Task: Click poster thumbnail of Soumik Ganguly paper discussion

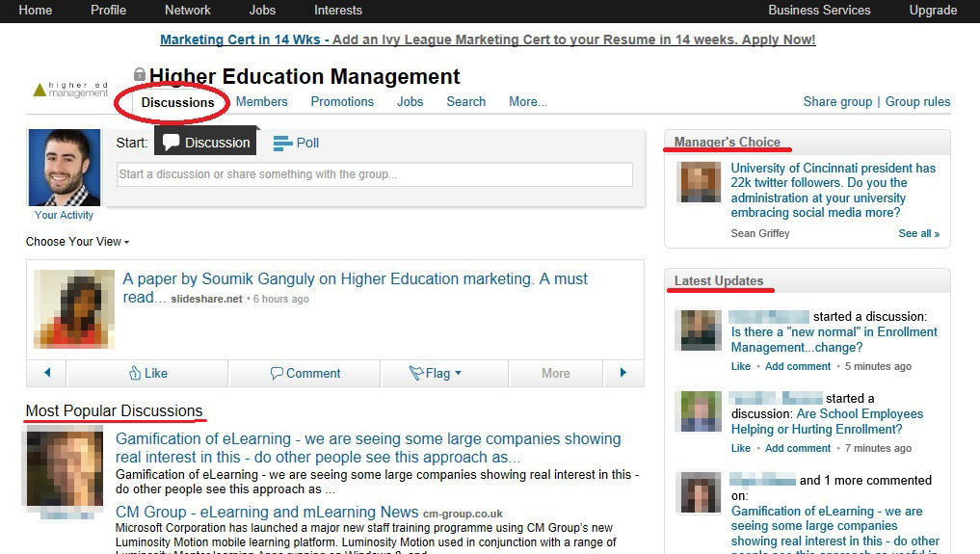Action: [74, 308]
